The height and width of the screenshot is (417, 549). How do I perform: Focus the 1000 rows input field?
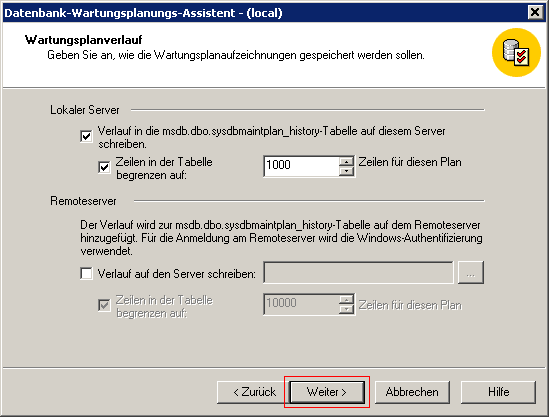(301, 166)
